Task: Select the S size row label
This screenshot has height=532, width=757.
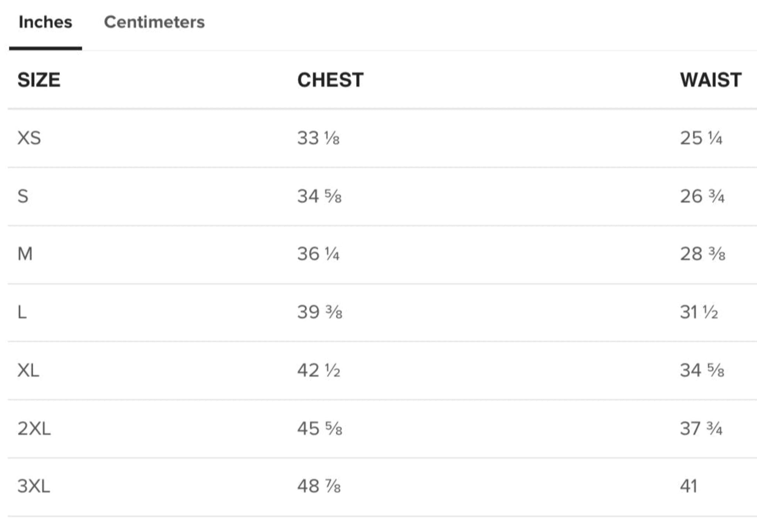Action: click(23, 196)
